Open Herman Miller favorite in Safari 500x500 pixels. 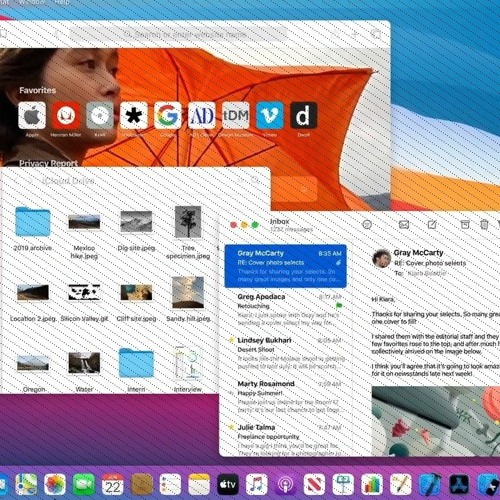(66, 115)
